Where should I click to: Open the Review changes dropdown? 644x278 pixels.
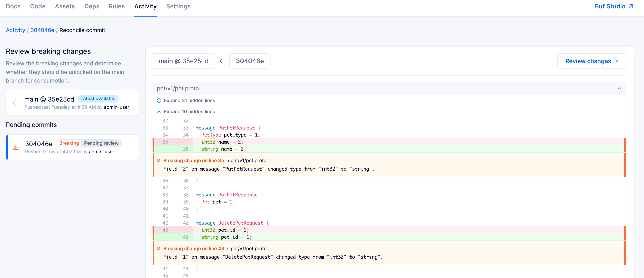click(x=592, y=61)
